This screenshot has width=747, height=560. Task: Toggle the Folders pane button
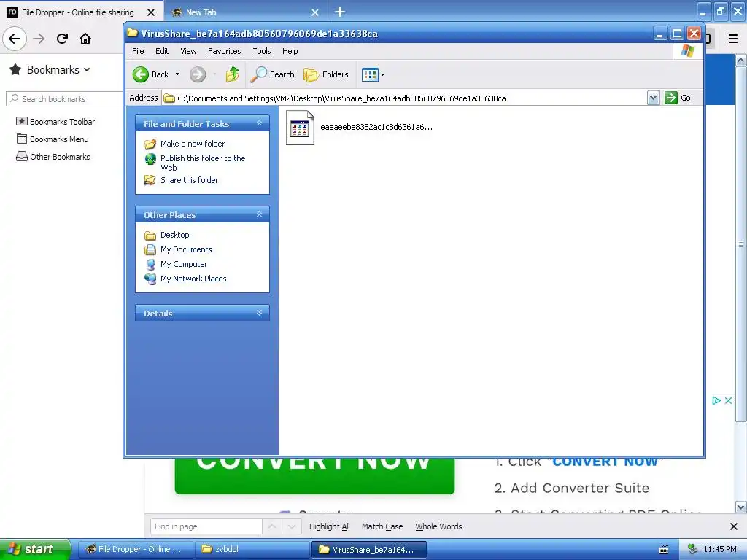[326, 74]
